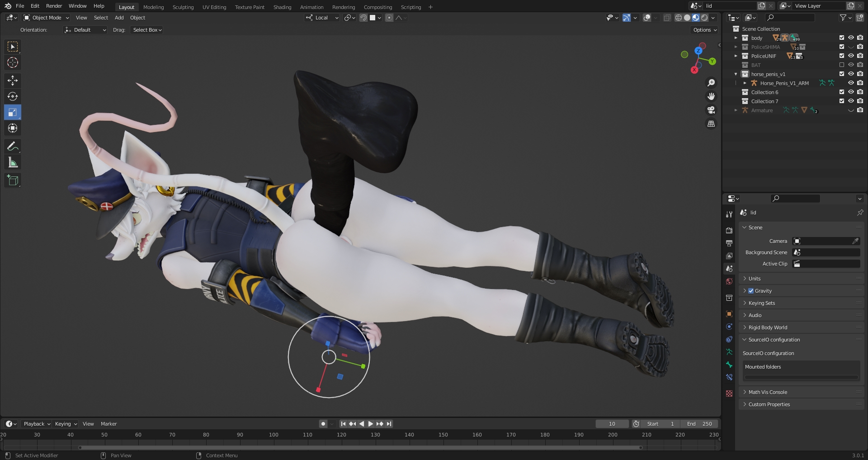Open the Orientation Default dropdown
The image size is (868, 460).
pos(85,30)
